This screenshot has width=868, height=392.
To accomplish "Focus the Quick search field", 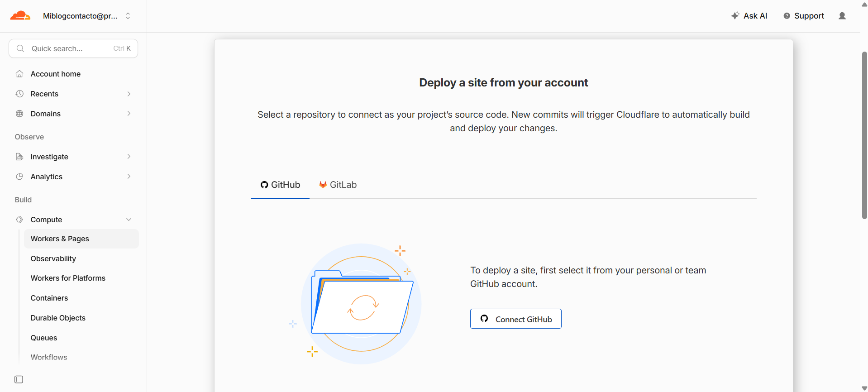I will click(73, 48).
